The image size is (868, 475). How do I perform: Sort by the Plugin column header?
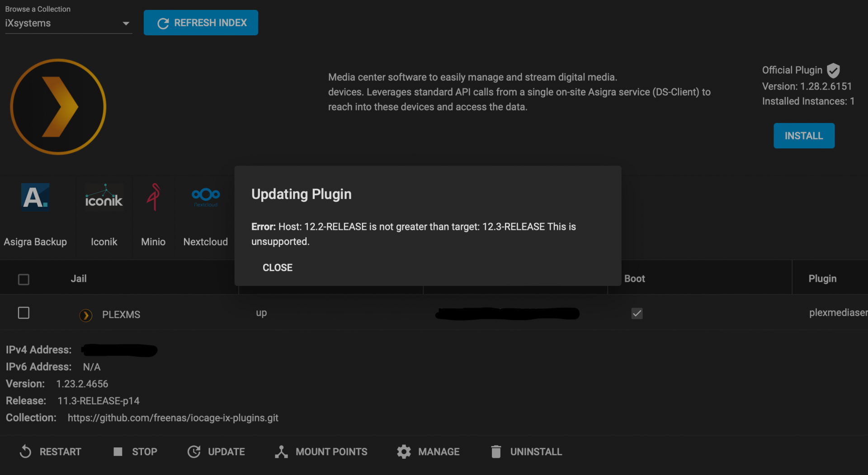822,279
